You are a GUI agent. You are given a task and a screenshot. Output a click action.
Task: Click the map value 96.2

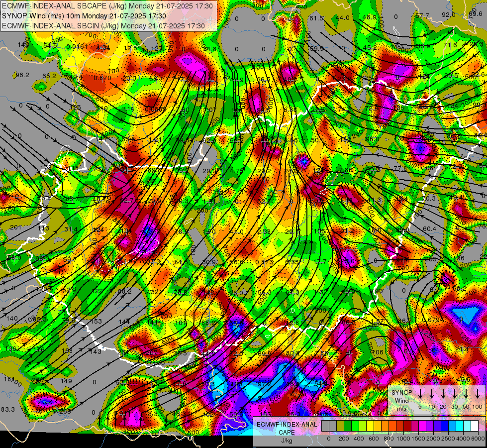click(x=22, y=75)
